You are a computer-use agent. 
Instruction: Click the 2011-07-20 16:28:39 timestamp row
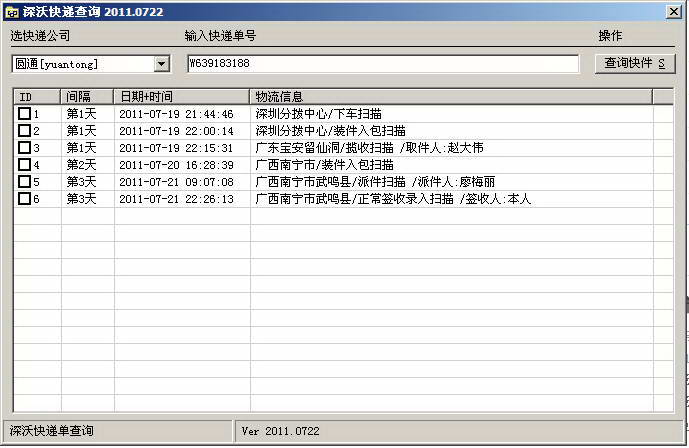point(176,165)
